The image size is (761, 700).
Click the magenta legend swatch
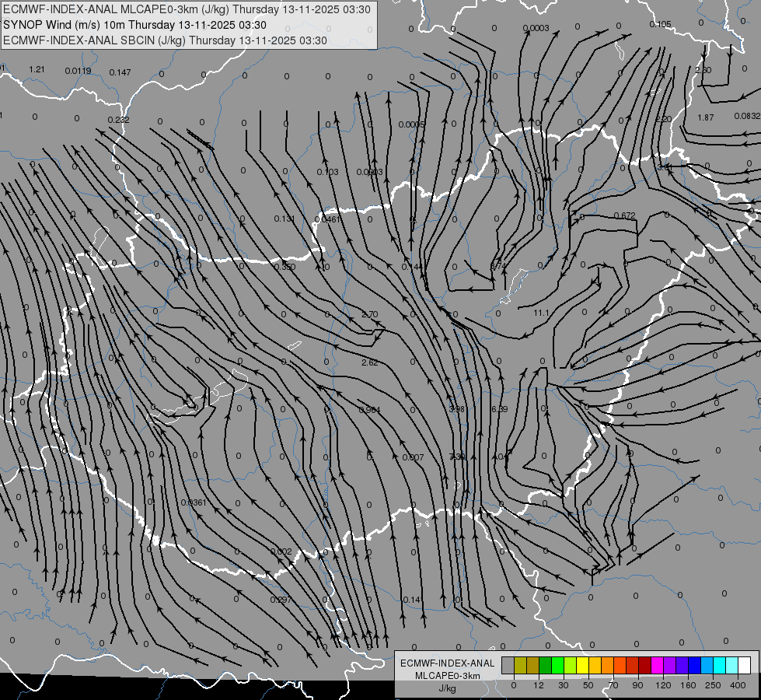[x=658, y=665]
